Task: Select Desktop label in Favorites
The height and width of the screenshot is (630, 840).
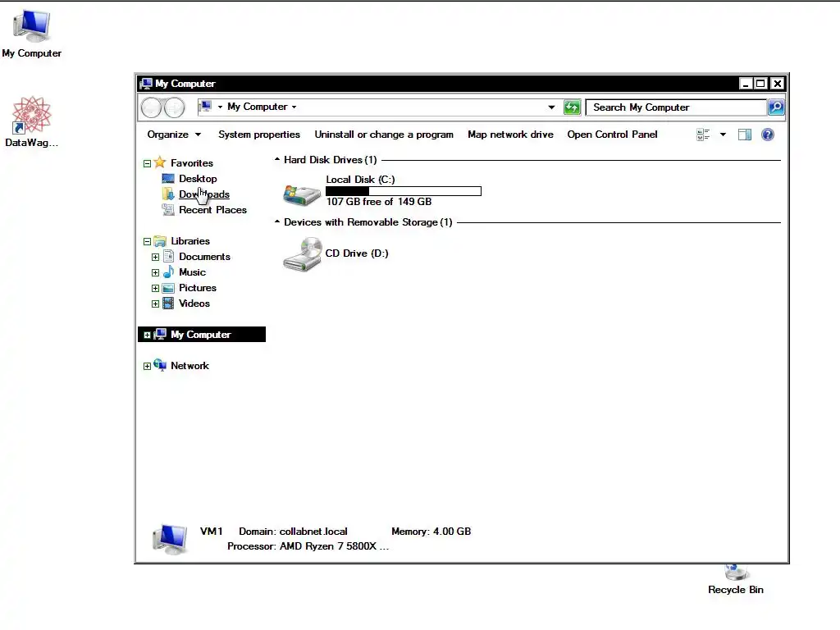Action: pyautogui.click(x=198, y=178)
